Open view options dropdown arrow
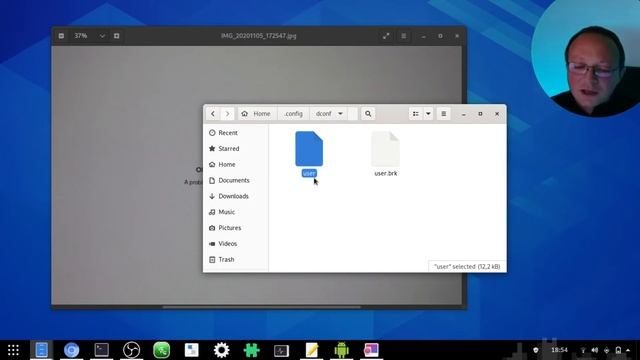Screen dimensions: 640x360 [428, 114]
